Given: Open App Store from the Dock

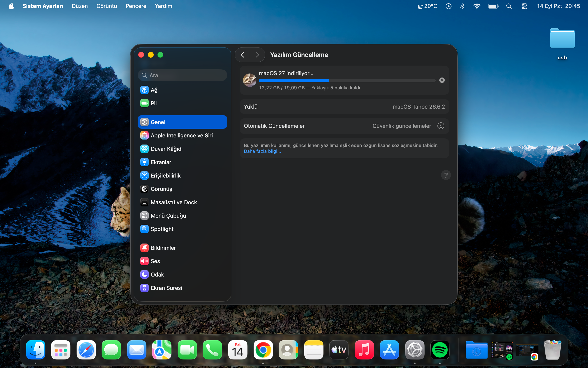Looking at the screenshot, I should [x=389, y=350].
